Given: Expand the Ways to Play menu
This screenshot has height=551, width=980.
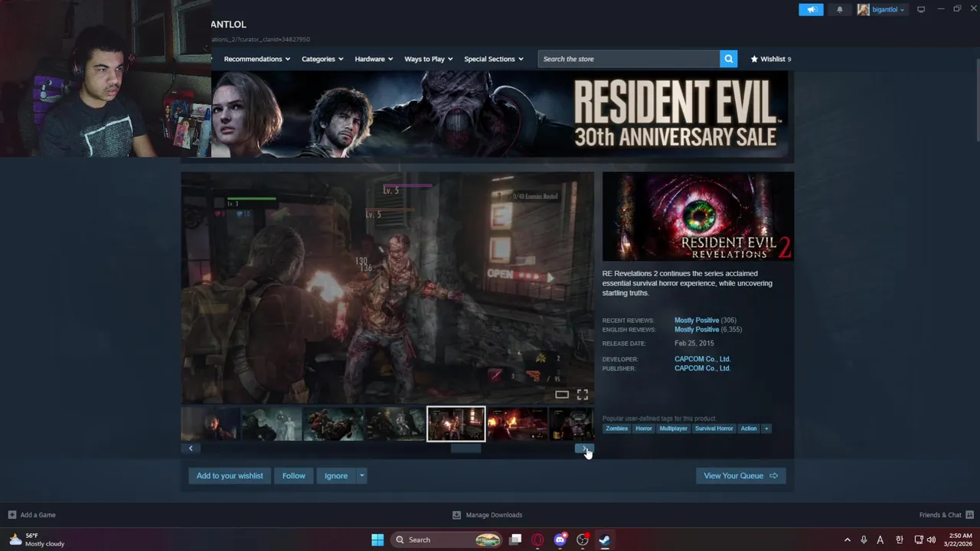Looking at the screenshot, I should click(428, 59).
